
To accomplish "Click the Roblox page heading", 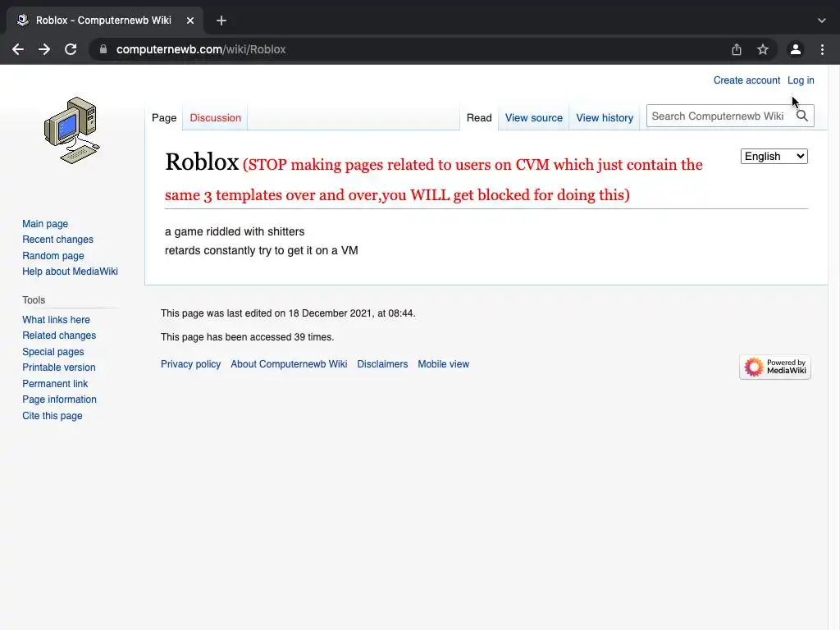I will tap(202, 162).
